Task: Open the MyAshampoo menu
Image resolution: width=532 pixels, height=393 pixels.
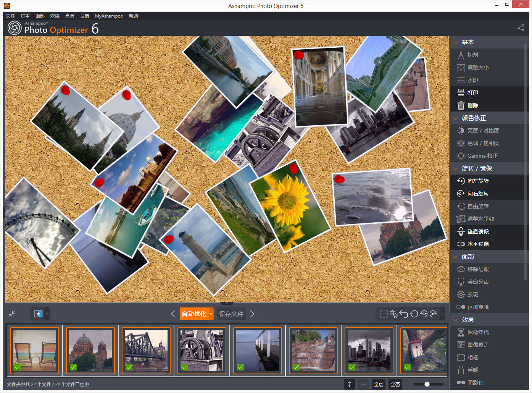Action: click(x=109, y=16)
